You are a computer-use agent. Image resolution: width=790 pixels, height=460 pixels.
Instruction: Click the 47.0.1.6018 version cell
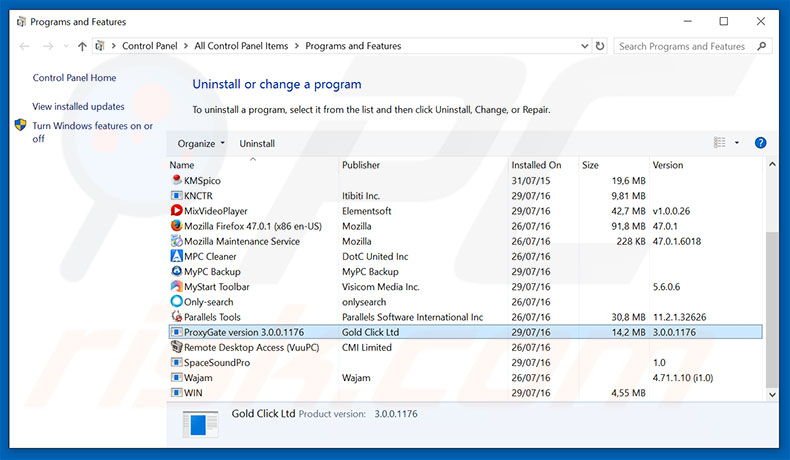(x=677, y=241)
